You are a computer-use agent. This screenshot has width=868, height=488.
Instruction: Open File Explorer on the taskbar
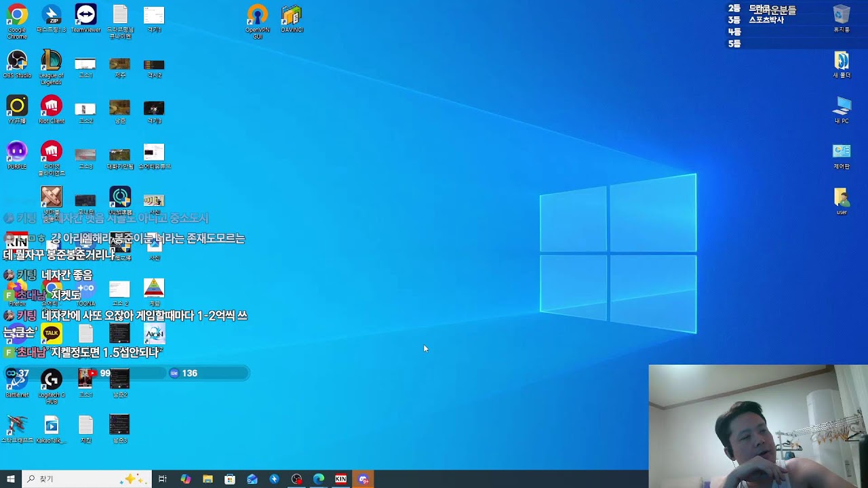click(x=208, y=479)
